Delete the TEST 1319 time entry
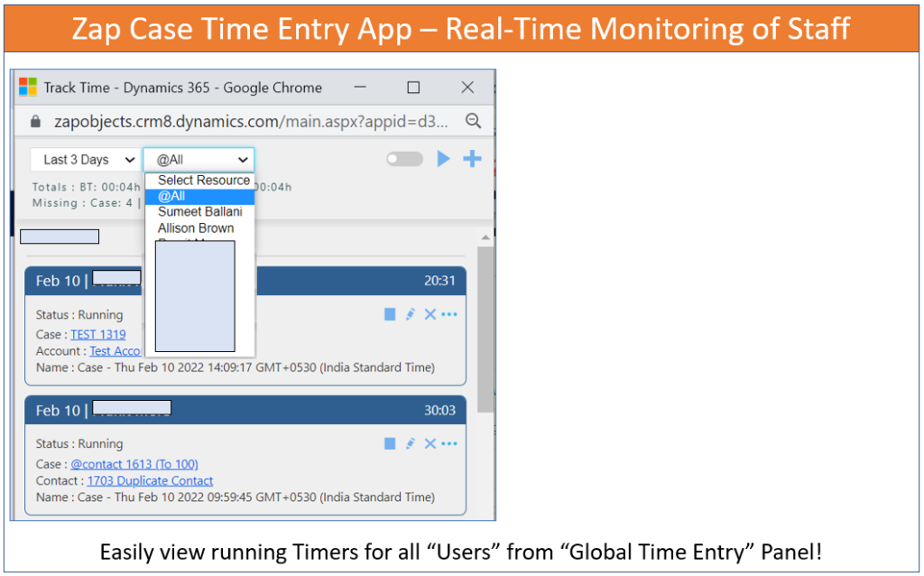 pyautogui.click(x=430, y=314)
